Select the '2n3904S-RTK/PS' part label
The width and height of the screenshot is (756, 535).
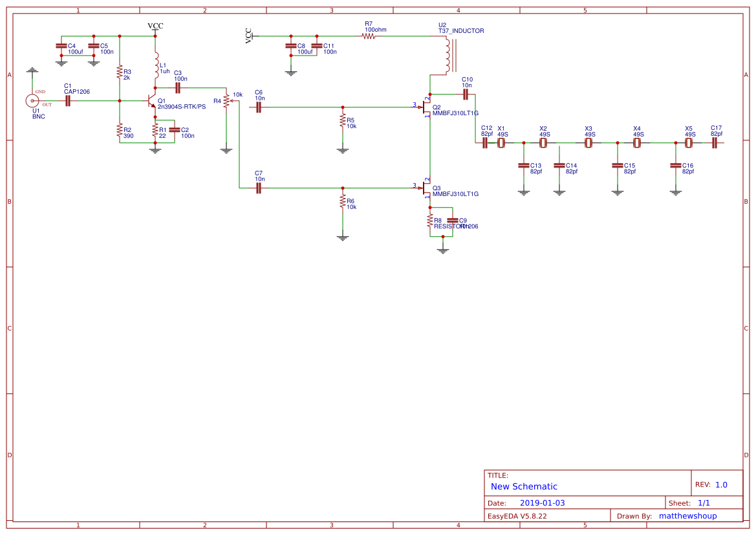[x=182, y=107]
